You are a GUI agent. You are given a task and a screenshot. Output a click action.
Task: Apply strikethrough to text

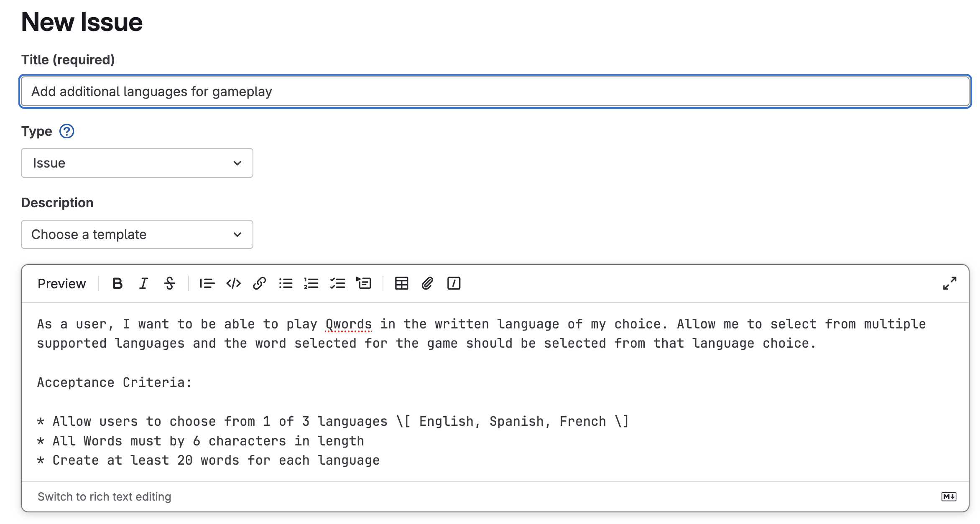tap(170, 283)
